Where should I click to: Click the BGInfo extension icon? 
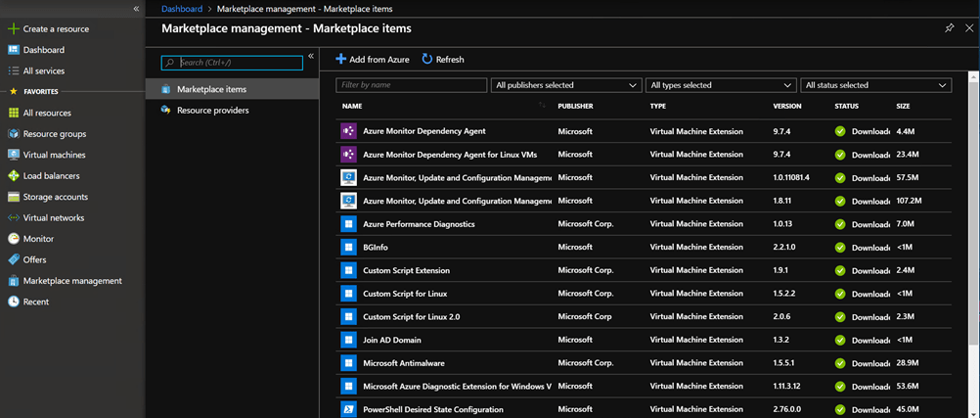(x=348, y=247)
